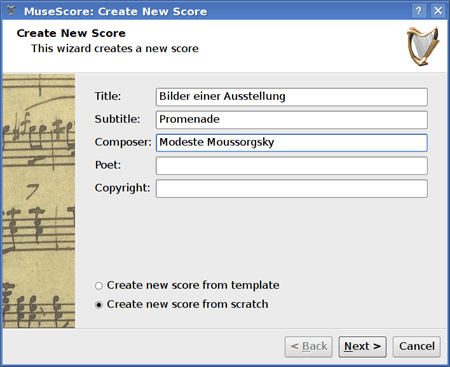Click the empty Poet input field

point(292,166)
